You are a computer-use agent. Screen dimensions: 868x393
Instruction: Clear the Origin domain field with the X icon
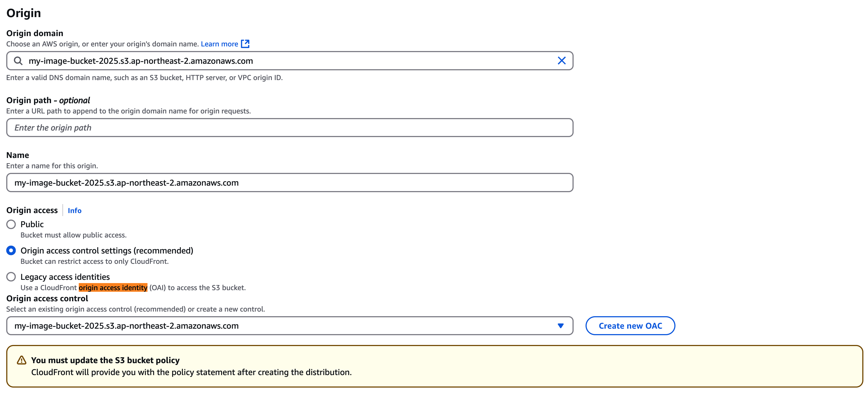pos(561,61)
